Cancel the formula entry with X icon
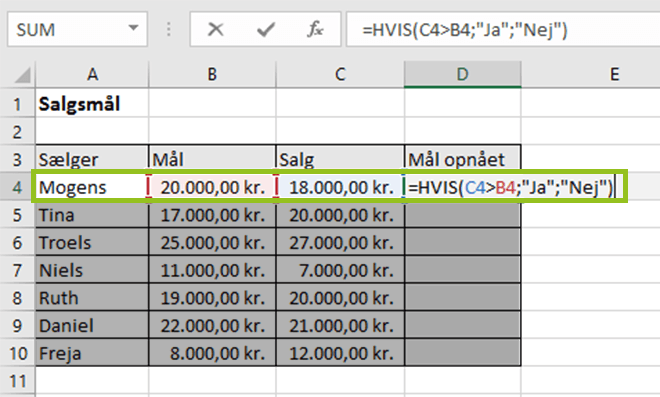660x397 pixels. coord(216,29)
